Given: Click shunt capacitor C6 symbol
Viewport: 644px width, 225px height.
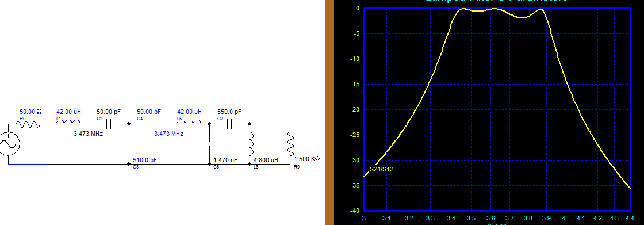Looking at the screenshot, I should 209,144.
